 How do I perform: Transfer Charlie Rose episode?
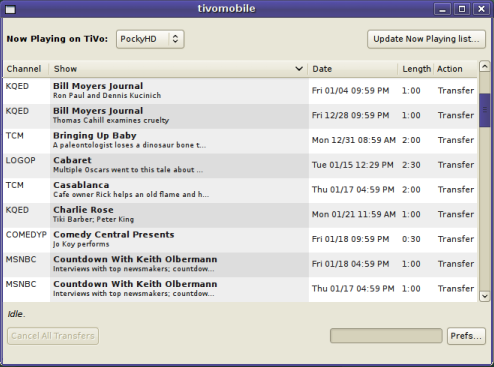pyautogui.click(x=456, y=214)
